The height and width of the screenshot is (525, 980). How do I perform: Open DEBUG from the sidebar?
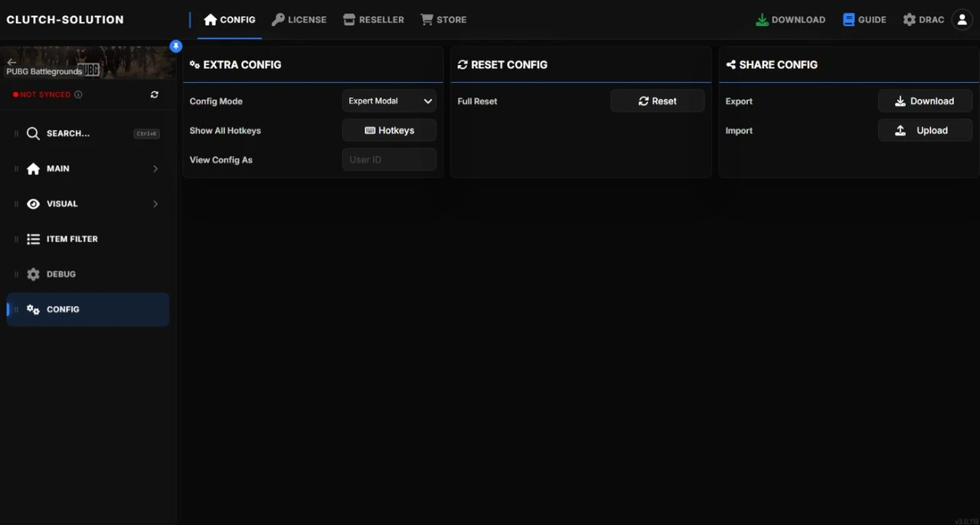pyautogui.click(x=88, y=274)
